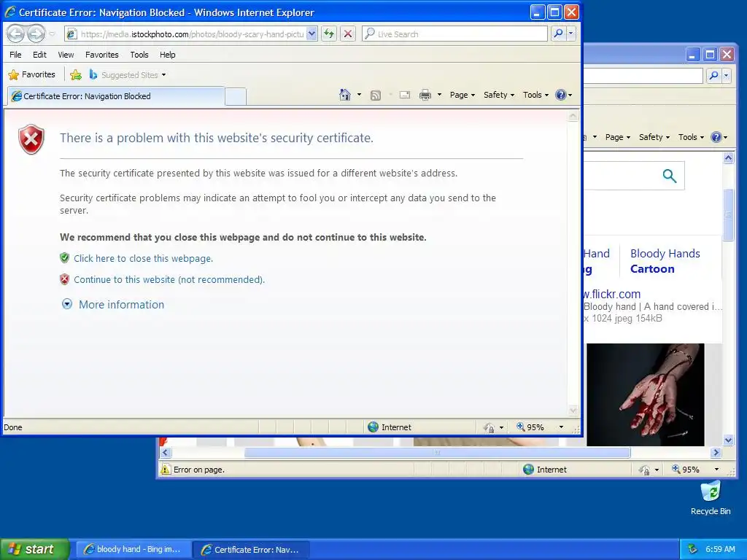Image resolution: width=747 pixels, height=560 pixels.
Task: Select the Certificate Error: Navigation Blocked tab
Action: pyautogui.click(x=116, y=96)
